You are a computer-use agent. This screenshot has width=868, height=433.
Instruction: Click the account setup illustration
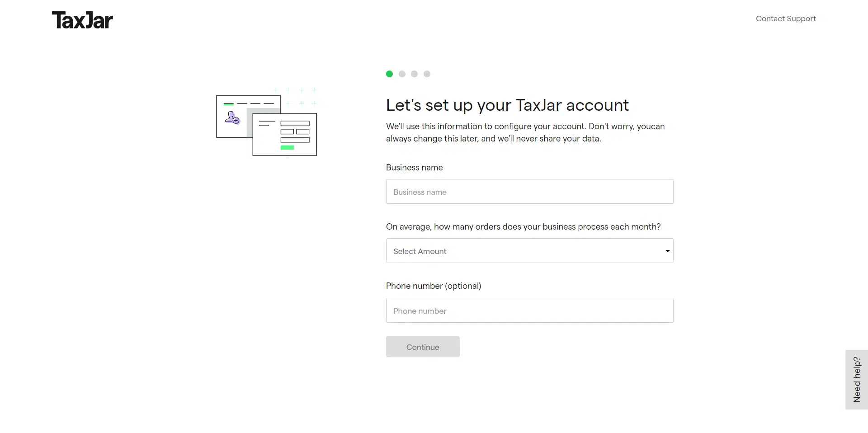point(267,122)
